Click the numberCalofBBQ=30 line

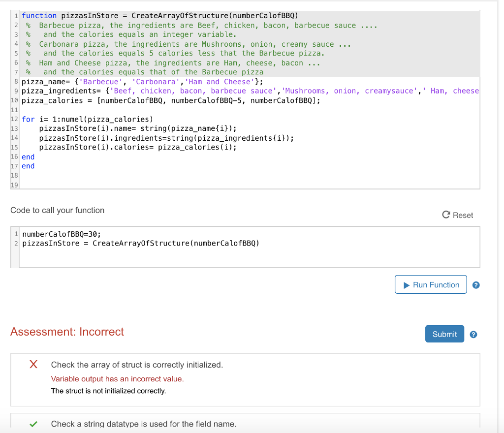(62, 234)
